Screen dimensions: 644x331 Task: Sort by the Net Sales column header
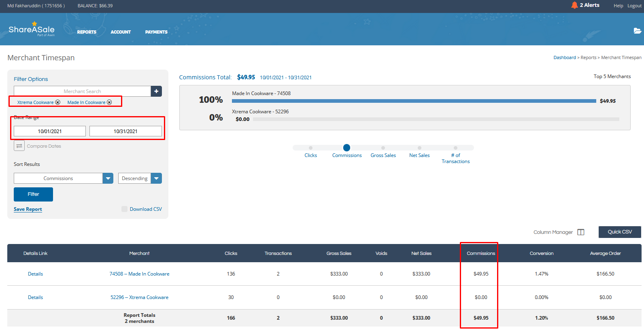pyautogui.click(x=421, y=253)
